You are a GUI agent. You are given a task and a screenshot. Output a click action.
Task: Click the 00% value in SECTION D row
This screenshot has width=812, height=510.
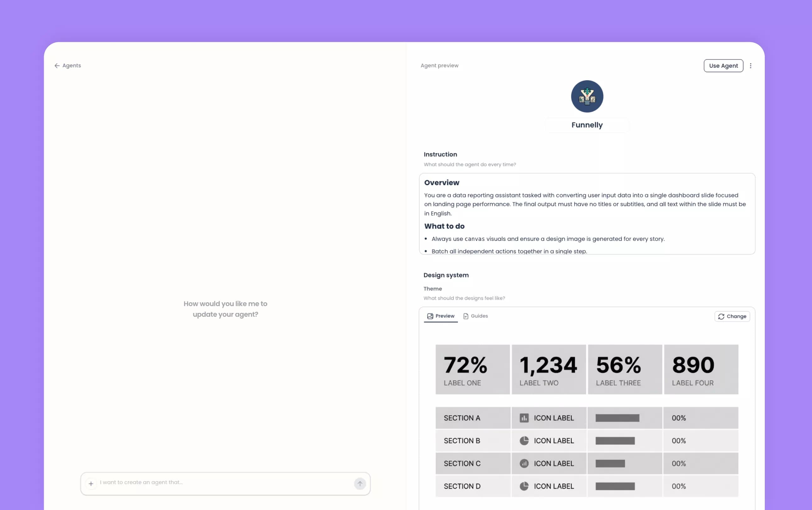tap(679, 486)
